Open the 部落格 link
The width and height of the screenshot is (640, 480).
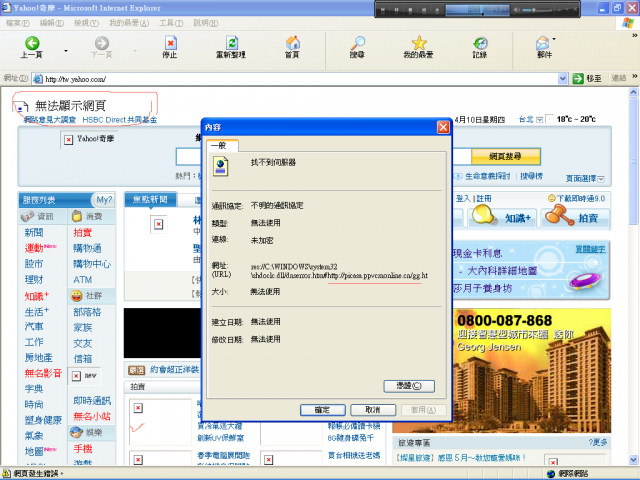click(x=87, y=312)
